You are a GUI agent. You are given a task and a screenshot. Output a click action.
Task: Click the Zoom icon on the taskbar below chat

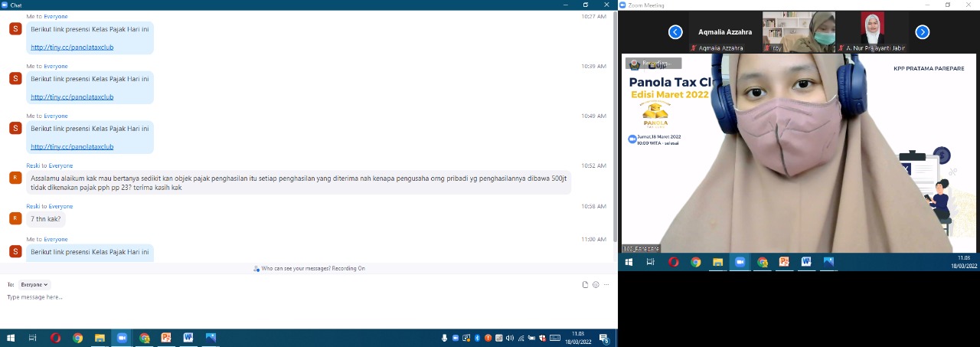122,338
